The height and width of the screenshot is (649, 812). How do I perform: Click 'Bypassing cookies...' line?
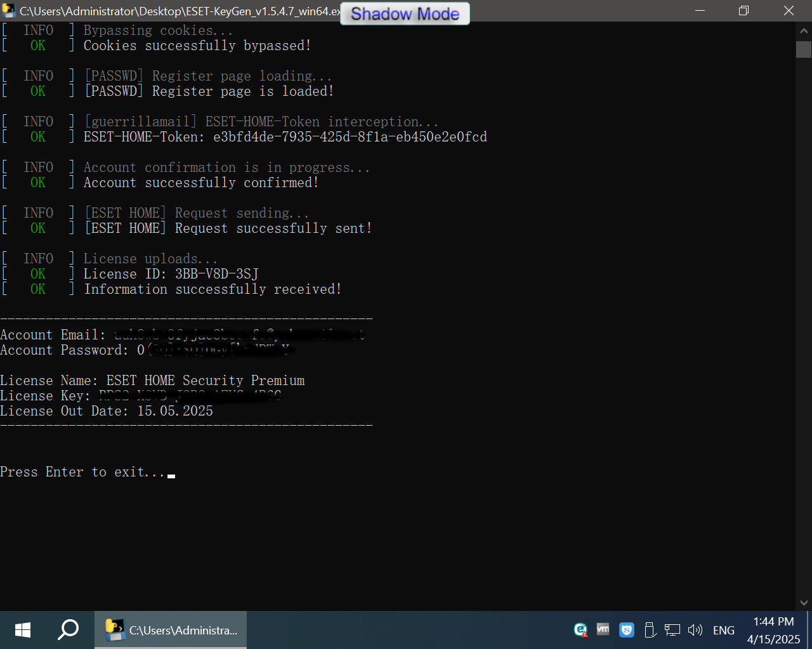pyautogui.click(x=158, y=30)
